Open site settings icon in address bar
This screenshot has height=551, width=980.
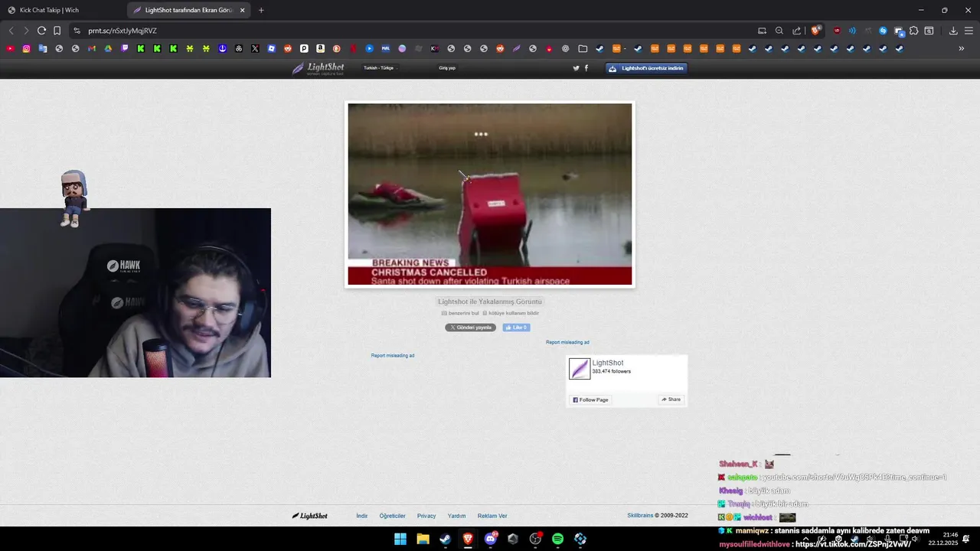pyautogui.click(x=77, y=31)
